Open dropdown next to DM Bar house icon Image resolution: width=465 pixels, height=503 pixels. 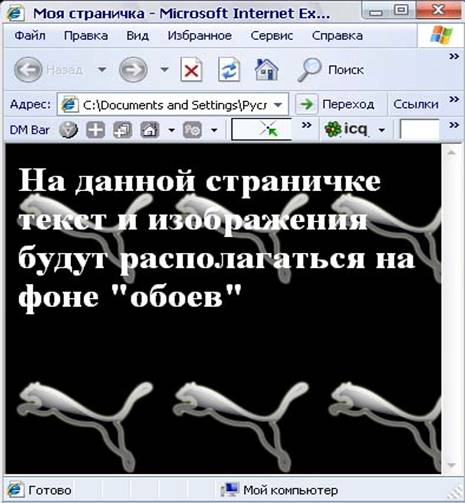click(171, 130)
